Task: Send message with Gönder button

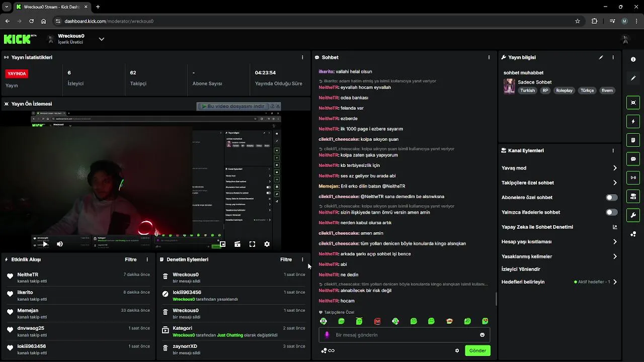Action: pos(477,350)
